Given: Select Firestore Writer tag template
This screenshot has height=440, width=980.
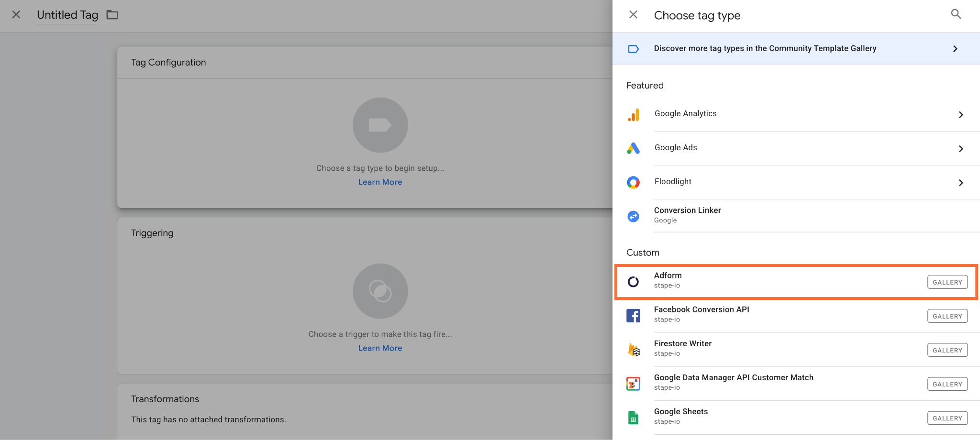Looking at the screenshot, I should pyautogui.click(x=796, y=349).
